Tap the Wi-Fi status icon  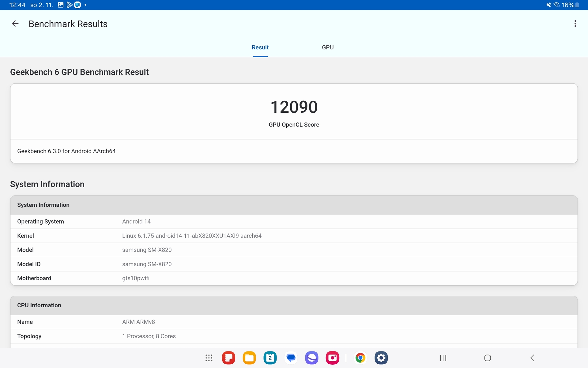tap(556, 5)
